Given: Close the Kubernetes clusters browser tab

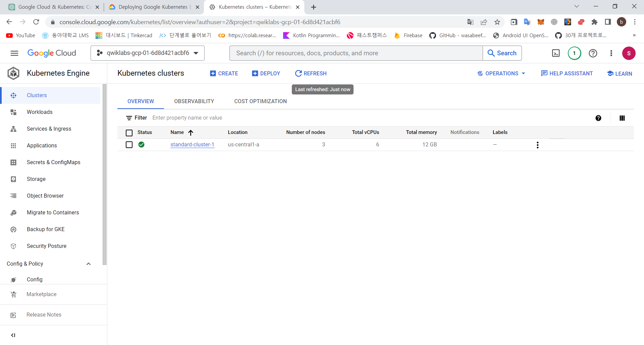Looking at the screenshot, I should click(x=298, y=7).
